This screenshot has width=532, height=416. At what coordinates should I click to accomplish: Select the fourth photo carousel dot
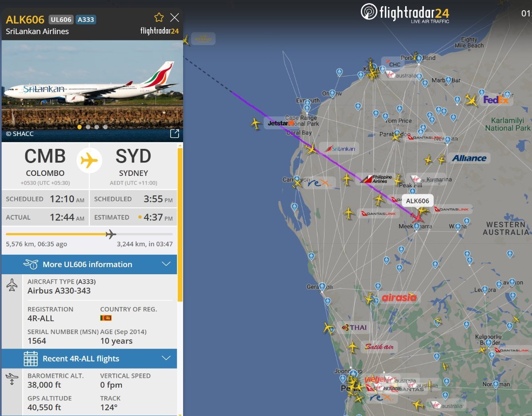pyautogui.click(x=105, y=127)
